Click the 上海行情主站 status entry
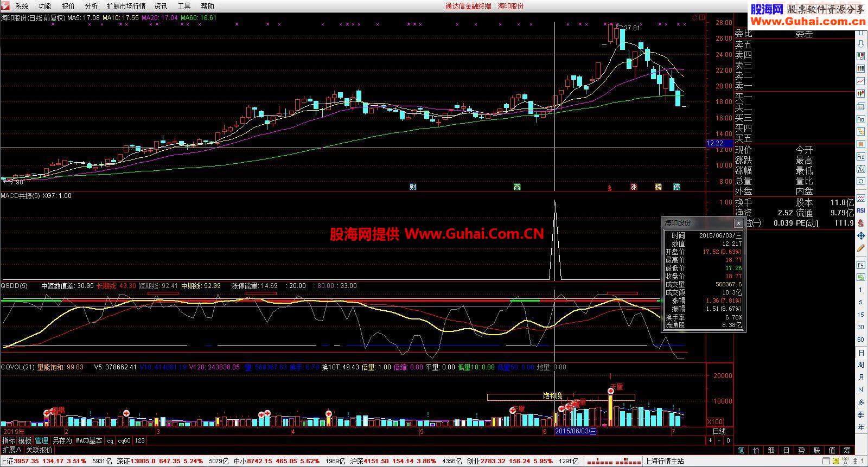The image size is (868, 467). (x=663, y=461)
